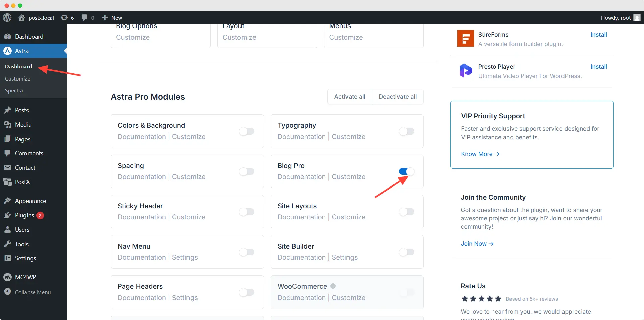644x320 pixels.
Task: Click the user avatar beside Howdy, root
Action: (x=637, y=17)
